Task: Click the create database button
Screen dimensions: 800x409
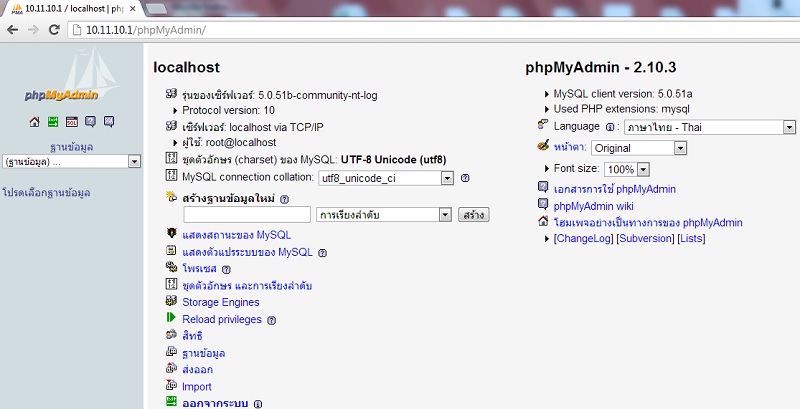Action: [473, 215]
